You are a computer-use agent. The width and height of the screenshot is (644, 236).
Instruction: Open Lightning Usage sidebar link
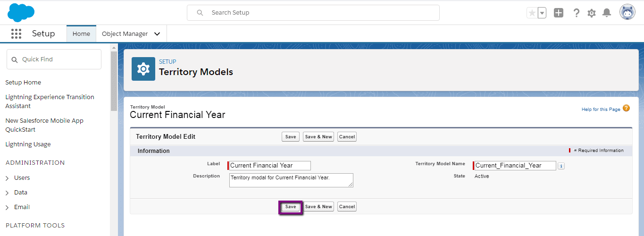click(28, 144)
